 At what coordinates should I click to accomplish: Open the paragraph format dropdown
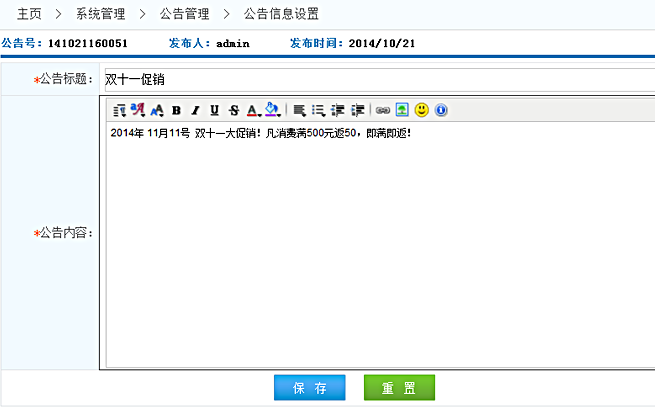119,110
